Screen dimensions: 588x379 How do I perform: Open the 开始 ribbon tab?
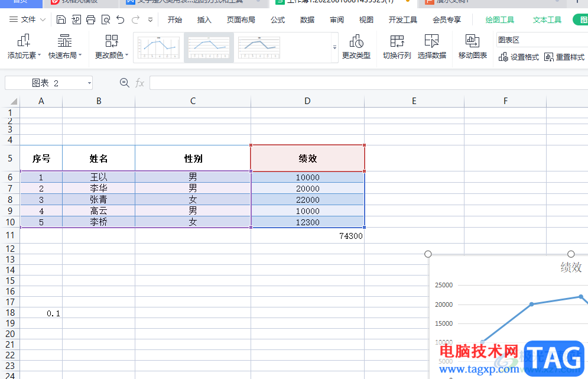pyautogui.click(x=175, y=20)
